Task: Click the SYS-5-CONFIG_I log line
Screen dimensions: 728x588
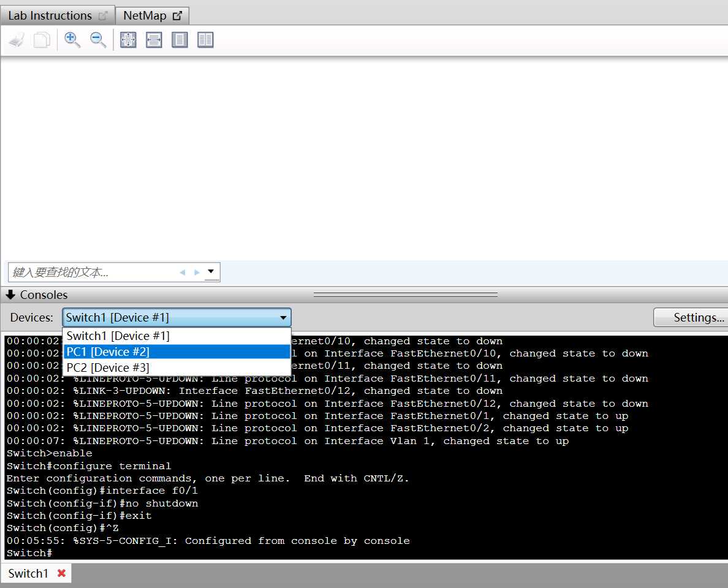Action: 208,541
